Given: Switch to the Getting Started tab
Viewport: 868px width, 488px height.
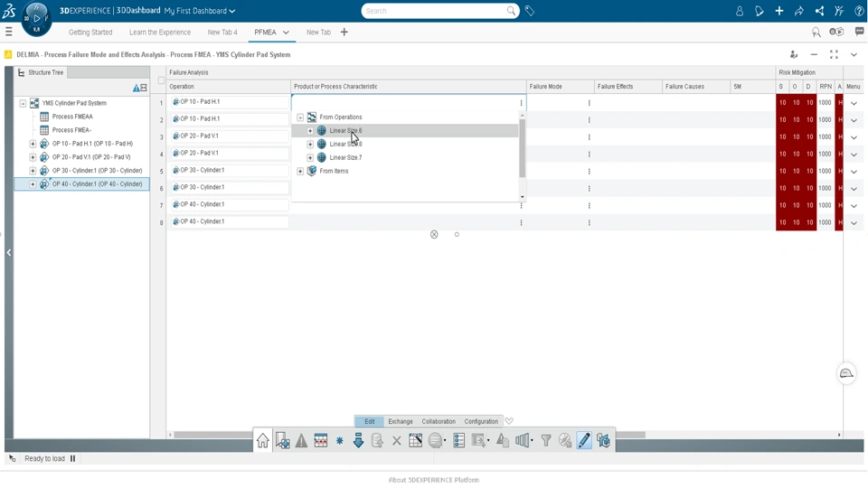Looking at the screenshot, I should coord(90,33).
